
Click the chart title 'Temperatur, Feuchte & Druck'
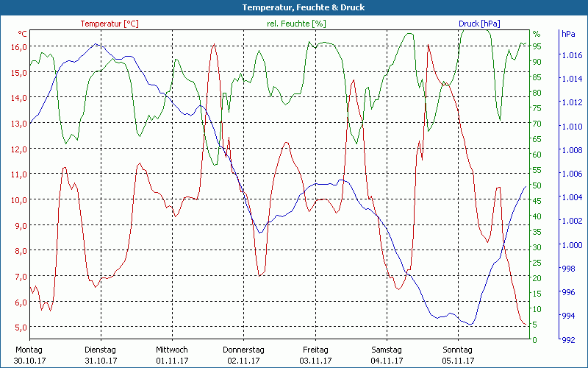point(293,7)
